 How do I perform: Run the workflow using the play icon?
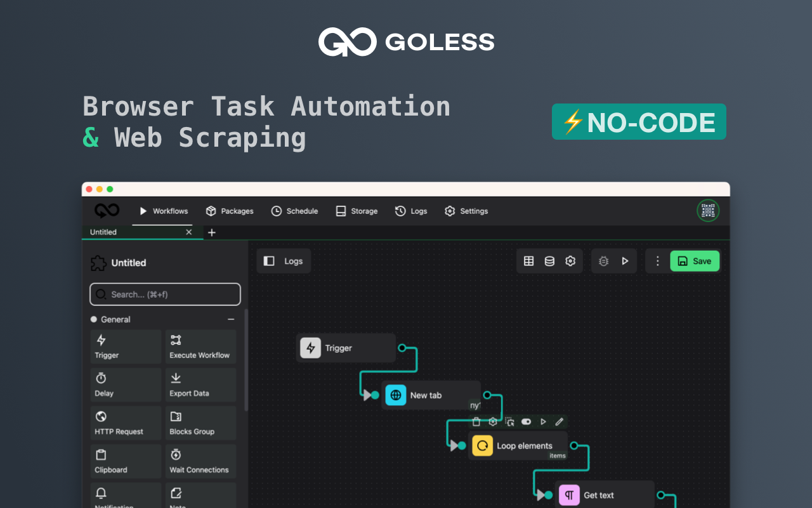point(625,260)
